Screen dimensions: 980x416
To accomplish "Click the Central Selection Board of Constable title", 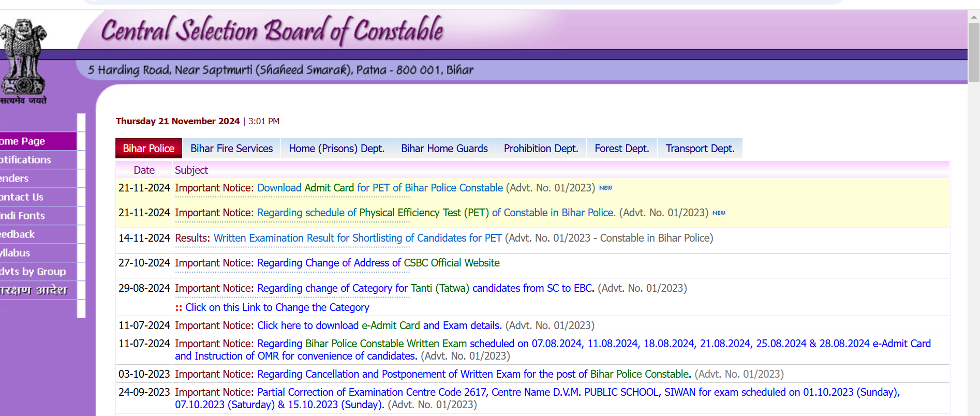I will (x=272, y=30).
